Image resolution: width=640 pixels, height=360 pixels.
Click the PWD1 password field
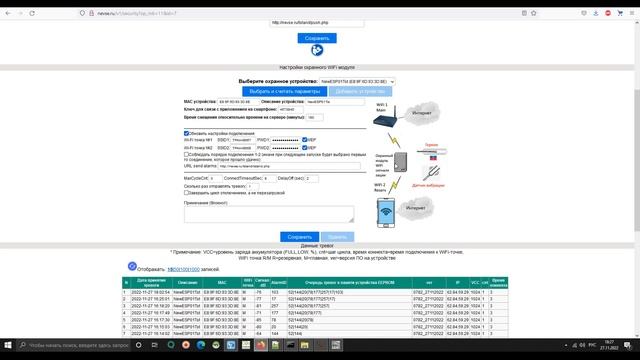[286, 140]
